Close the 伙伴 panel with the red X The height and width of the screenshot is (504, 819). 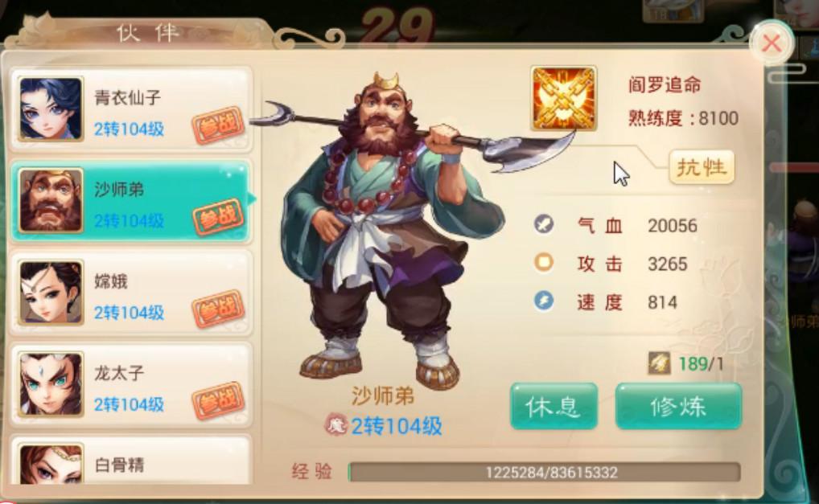772,43
